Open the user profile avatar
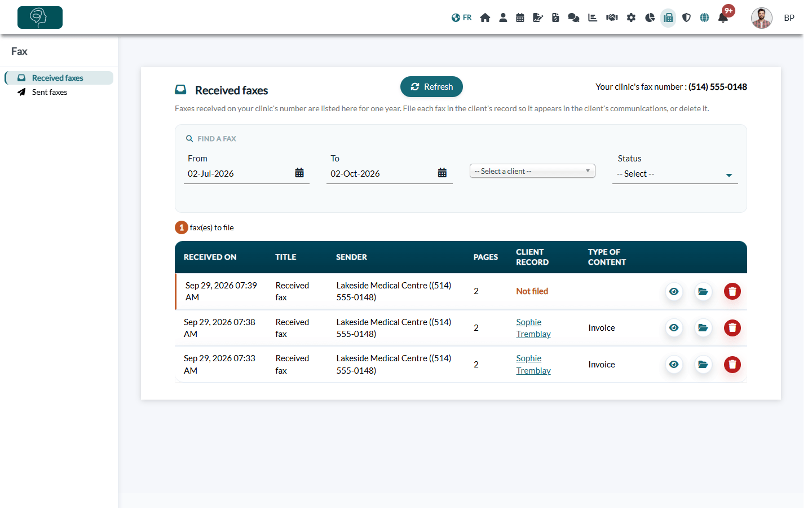Image resolution: width=812 pixels, height=508 pixels. [x=762, y=18]
